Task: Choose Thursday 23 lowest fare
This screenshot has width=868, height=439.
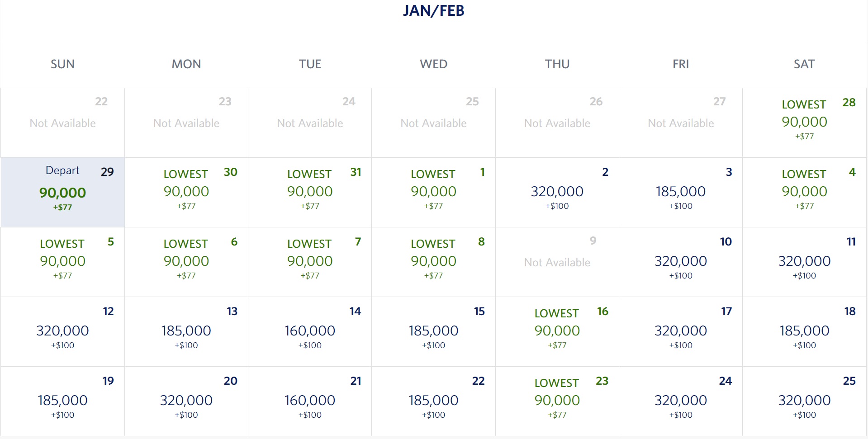Action: pos(557,401)
